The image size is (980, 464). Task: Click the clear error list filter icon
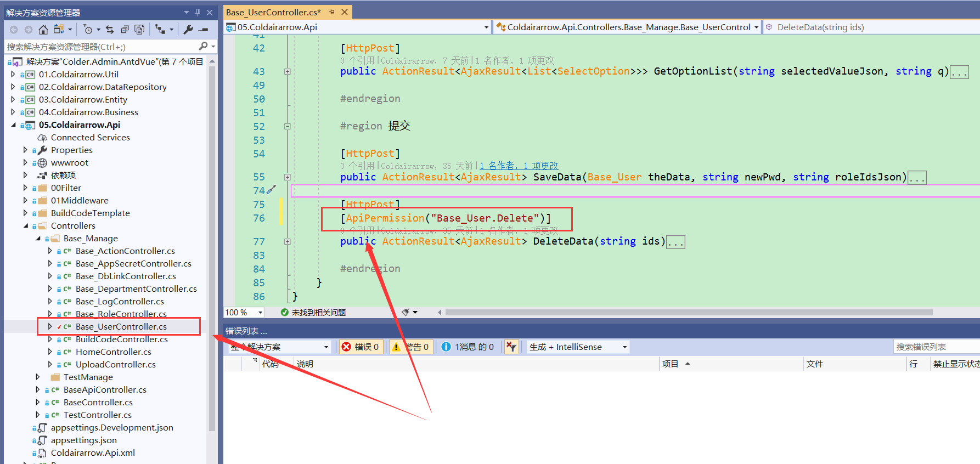511,347
